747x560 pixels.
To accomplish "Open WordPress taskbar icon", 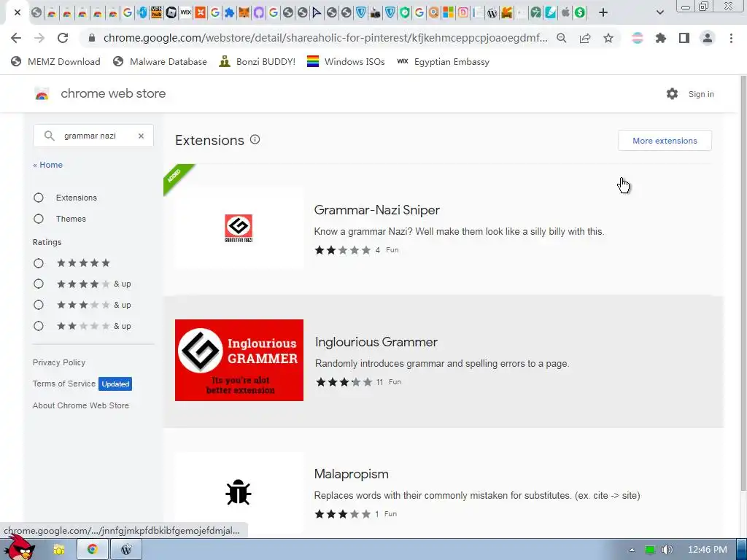I will (x=126, y=550).
